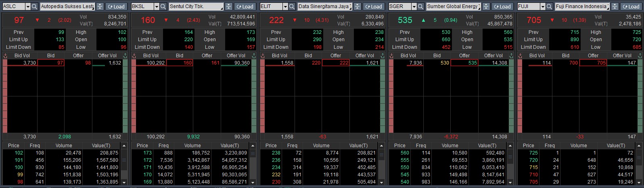This screenshot has height=188, width=644.
Task: Click the split view icon in the FUJI panel
Action: click(x=615, y=6)
